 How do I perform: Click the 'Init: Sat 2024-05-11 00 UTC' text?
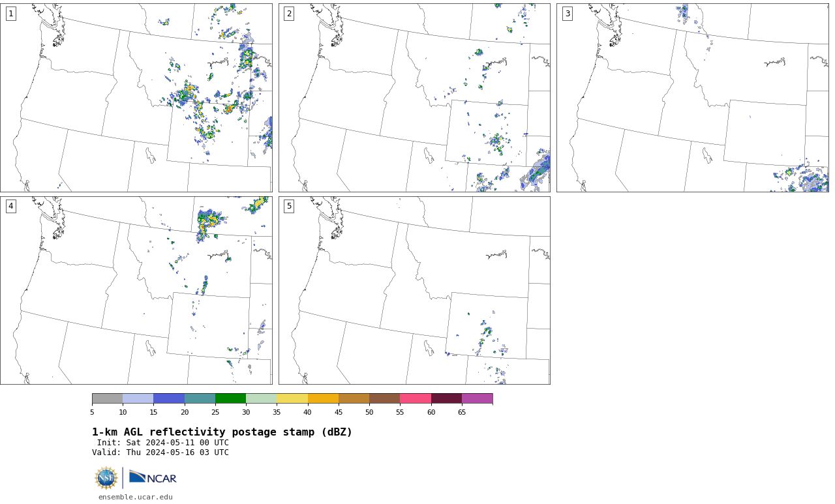[163, 443]
